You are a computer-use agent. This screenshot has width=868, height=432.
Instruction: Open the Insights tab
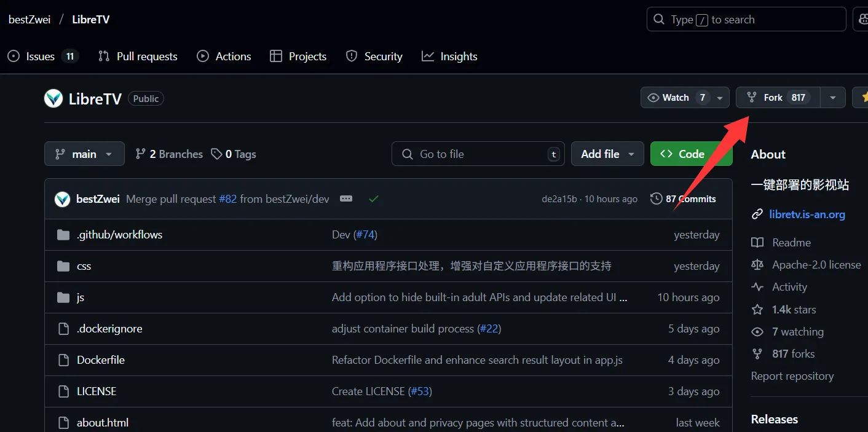click(x=449, y=57)
